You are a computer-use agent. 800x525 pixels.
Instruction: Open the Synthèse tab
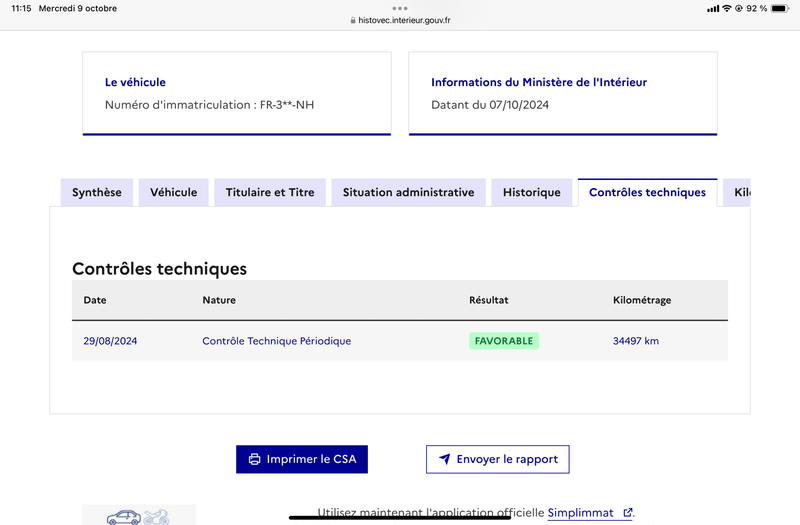pos(97,192)
